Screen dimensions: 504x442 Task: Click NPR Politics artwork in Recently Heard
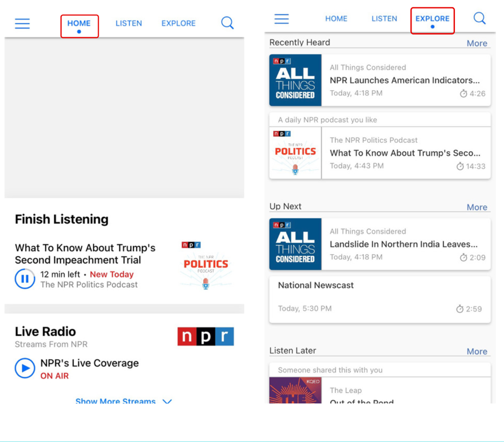295,153
